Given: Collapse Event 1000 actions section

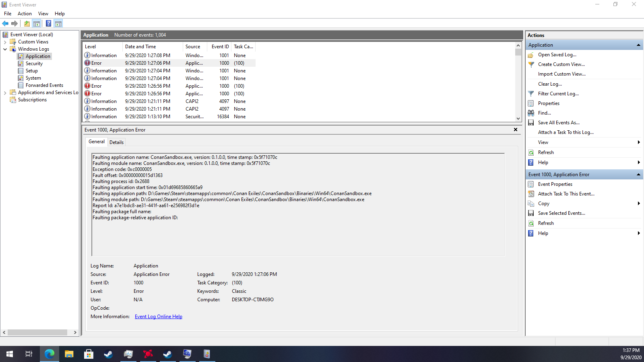Looking at the screenshot, I should click(638, 175).
